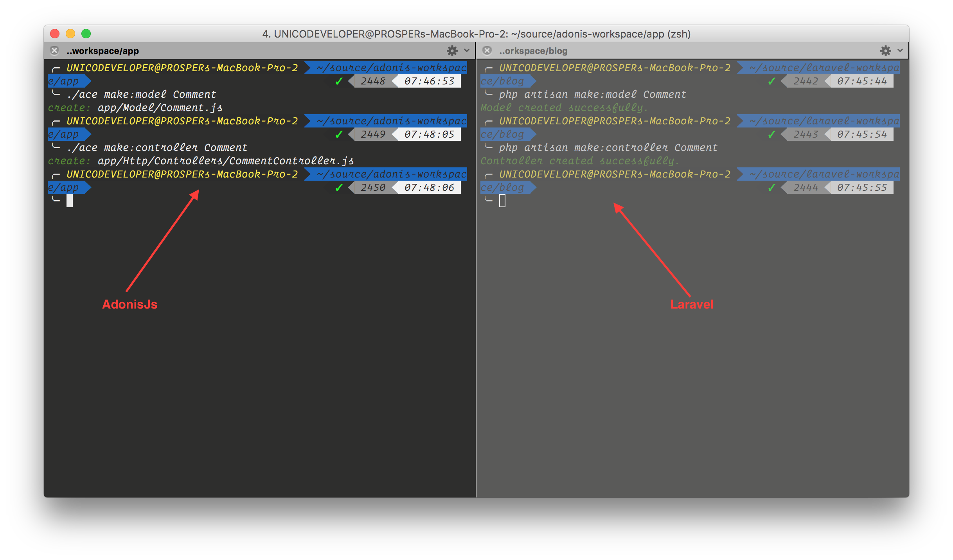The image size is (953, 560).
Task: Click the './ace make:controller Comment' command line
Action: point(157,147)
